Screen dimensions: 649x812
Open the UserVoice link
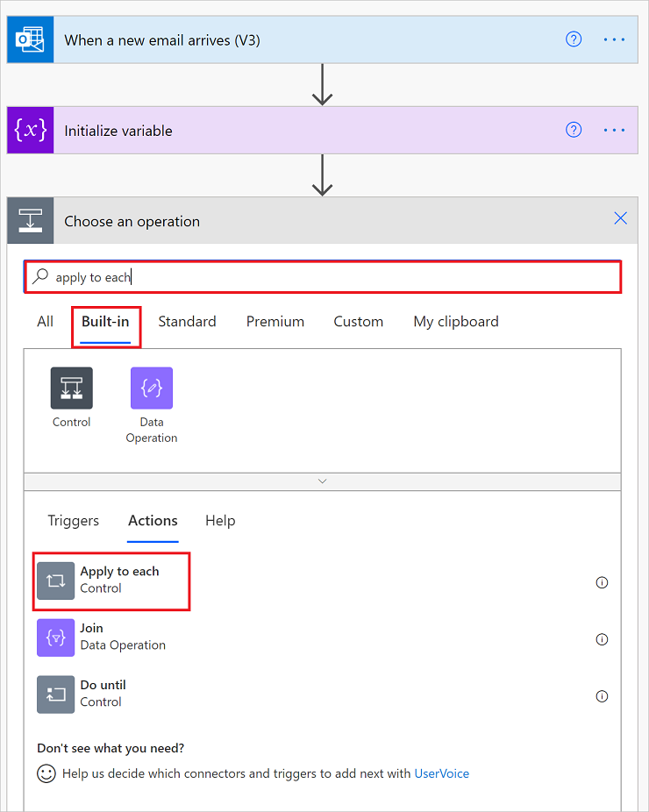point(441,773)
